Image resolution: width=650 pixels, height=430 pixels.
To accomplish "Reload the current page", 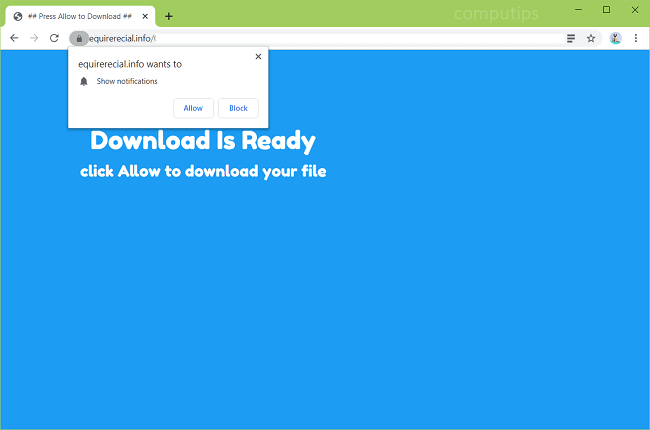I will coord(54,38).
